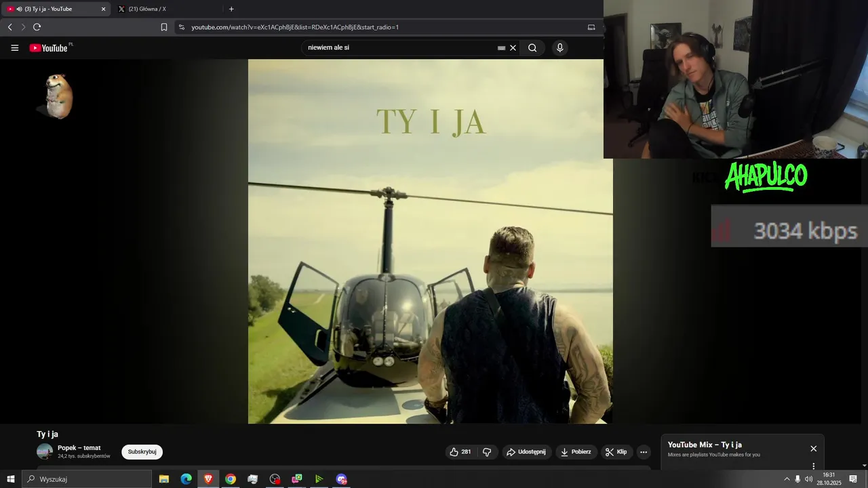This screenshot has width=868, height=488.
Task: Open site settings icon in address bar
Action: pyautogui.click(x=181, y=27)
